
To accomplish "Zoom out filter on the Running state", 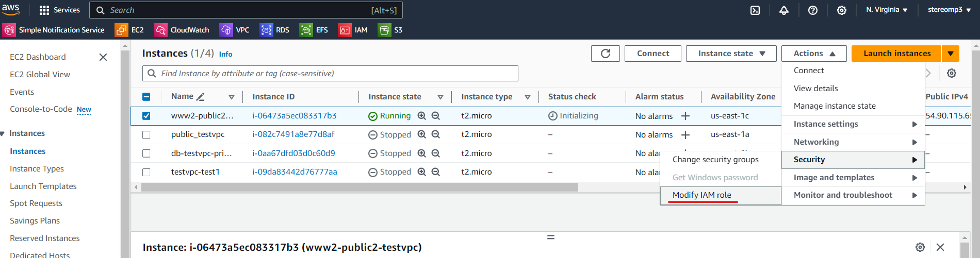I will (436, 116).
